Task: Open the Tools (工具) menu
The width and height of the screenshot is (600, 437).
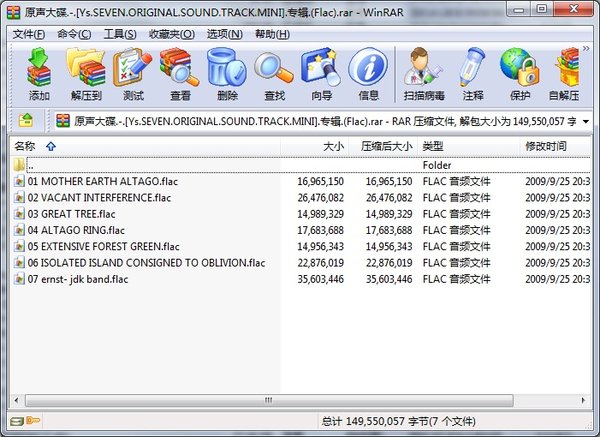Action: [x=120, y=34]
